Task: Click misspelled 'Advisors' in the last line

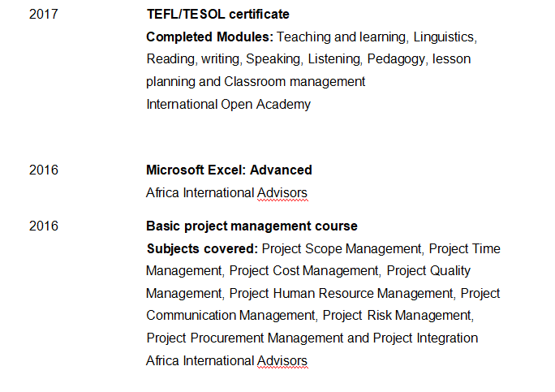Action: pyautogui.click(x=282, y=360)
